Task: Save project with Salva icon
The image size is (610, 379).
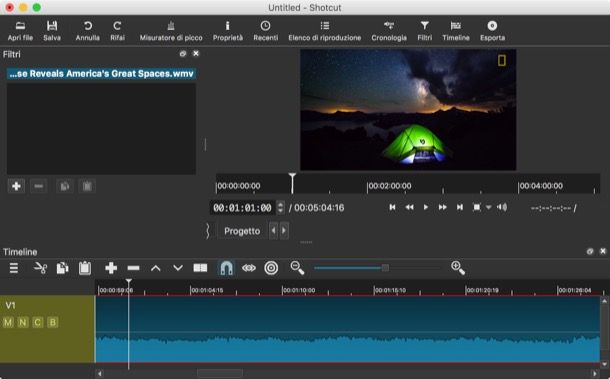Action: click(52, 31)
